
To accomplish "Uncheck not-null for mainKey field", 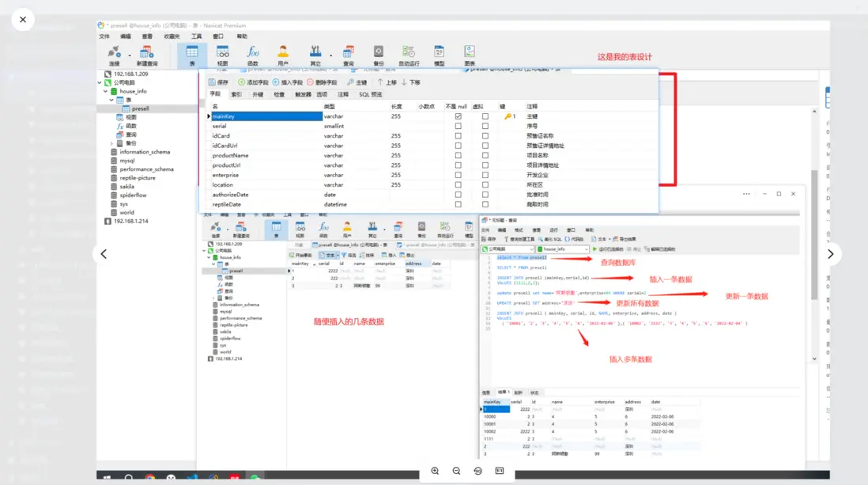I will point(458,116).
